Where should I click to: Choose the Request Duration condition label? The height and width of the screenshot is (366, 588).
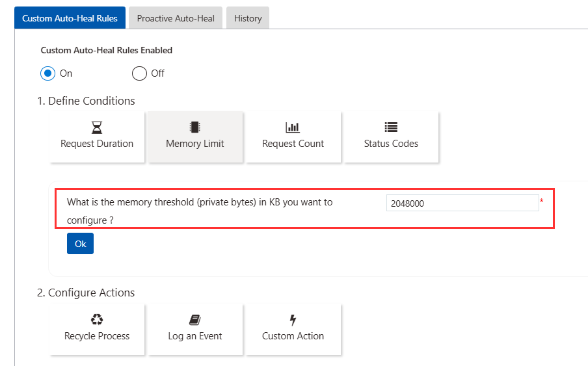tap(97, 144)
